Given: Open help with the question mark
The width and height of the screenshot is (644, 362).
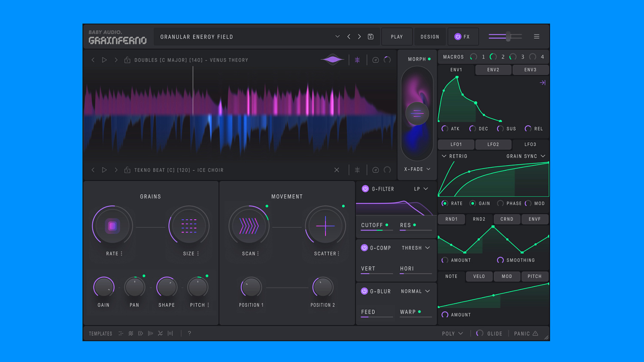Looking at the screenshot, I should 189,333.
